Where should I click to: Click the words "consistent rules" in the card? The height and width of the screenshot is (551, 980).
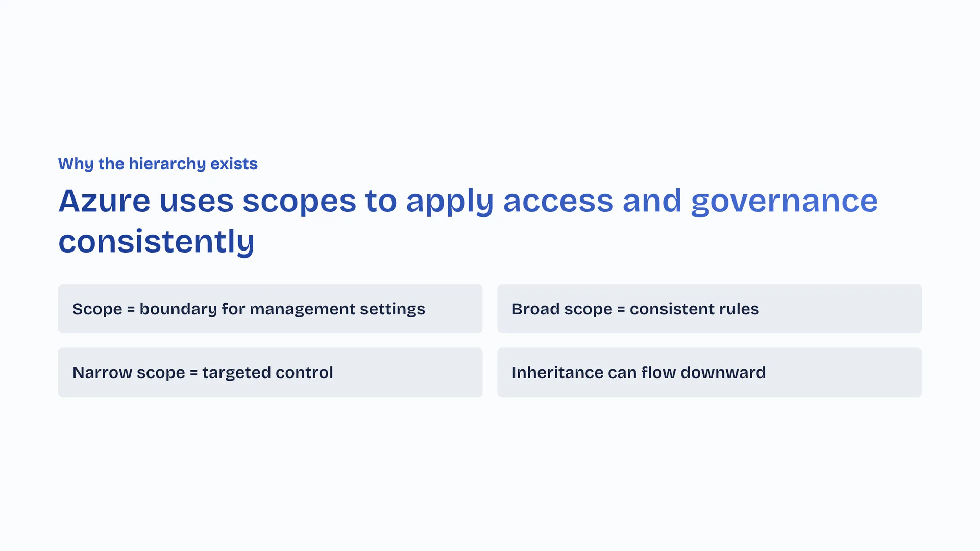point(694,309)
